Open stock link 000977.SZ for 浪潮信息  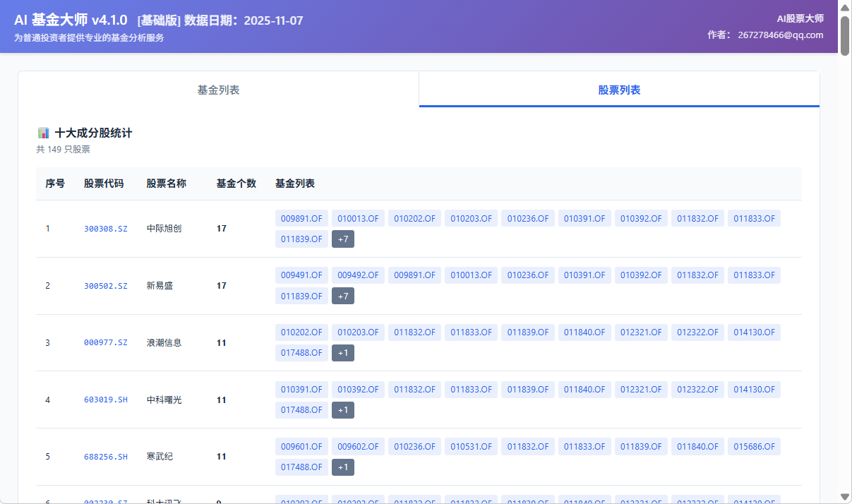[106, 342]
